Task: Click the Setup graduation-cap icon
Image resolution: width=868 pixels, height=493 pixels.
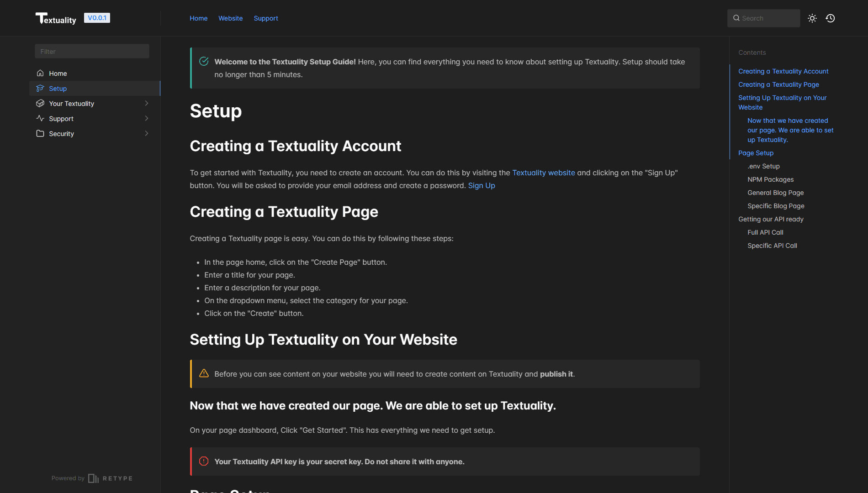Action: coord(40,88)
